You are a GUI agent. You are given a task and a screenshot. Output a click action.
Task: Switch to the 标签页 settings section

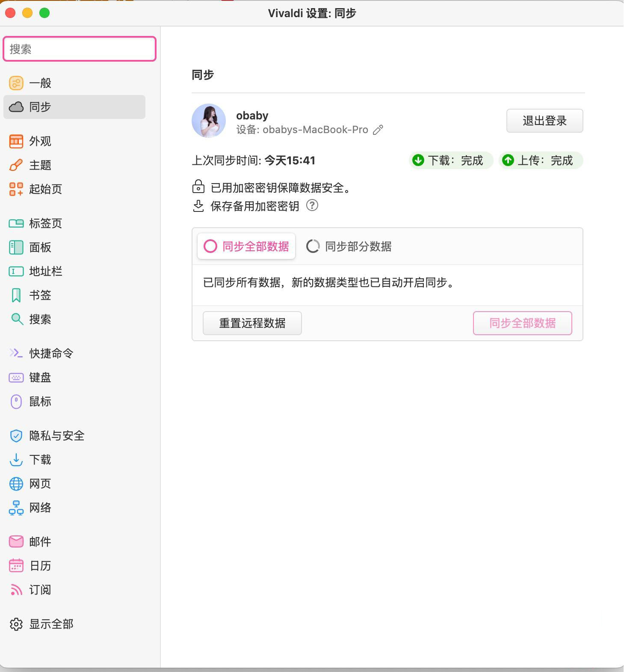point(45,223)
